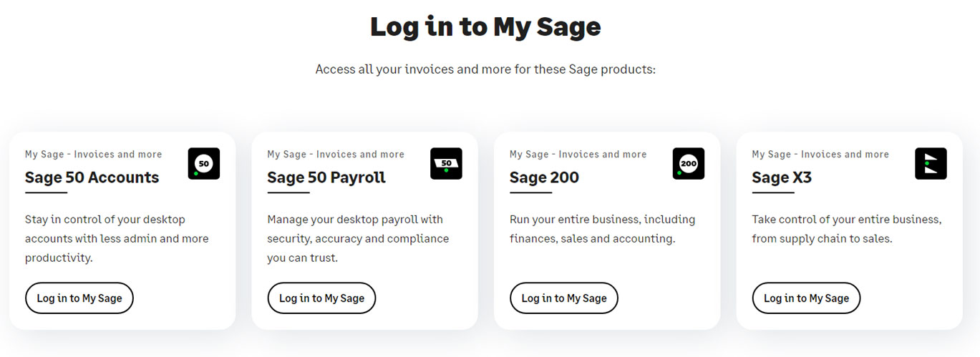Screen dimensions: 980x357
Task: Click the 'Stay in control of your desktop accounts' description
Action: (x=117, y=238)
